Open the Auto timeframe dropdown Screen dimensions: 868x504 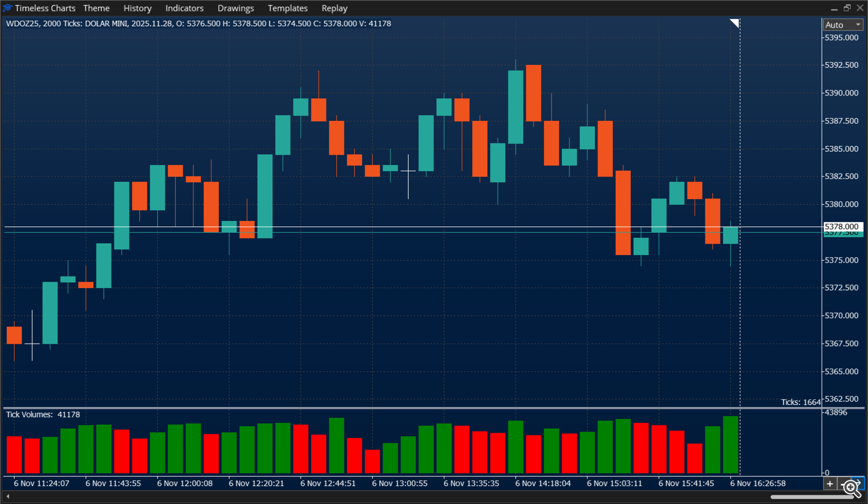843,24
